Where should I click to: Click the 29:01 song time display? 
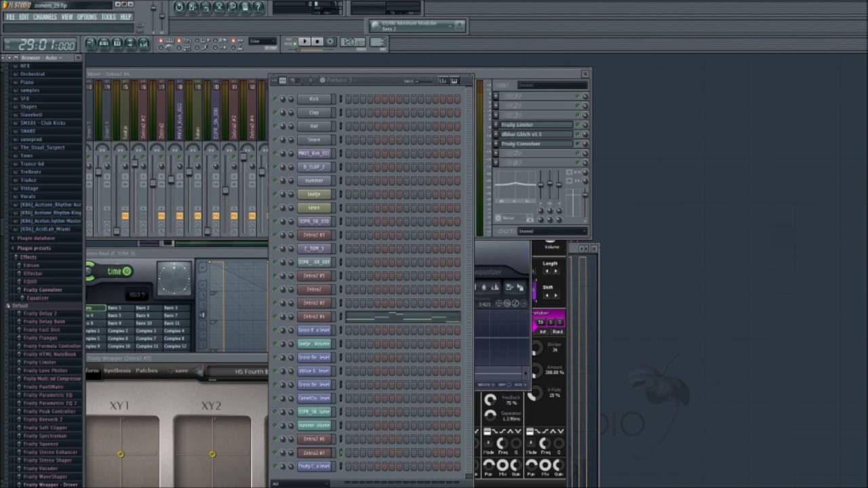[x=39, y=45]
